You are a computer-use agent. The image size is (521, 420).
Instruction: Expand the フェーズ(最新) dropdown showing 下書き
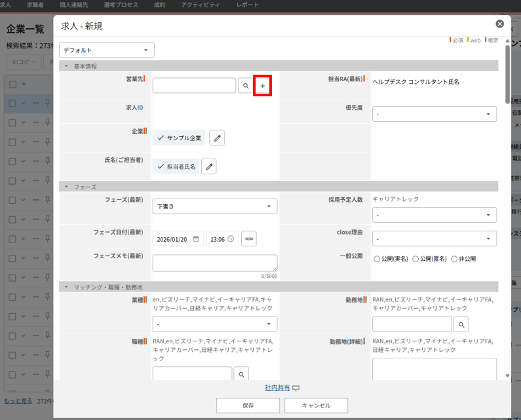pos(214,206)
